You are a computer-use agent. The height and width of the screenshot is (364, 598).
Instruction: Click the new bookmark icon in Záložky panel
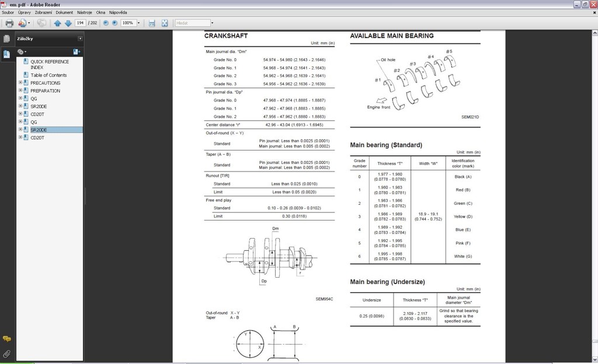(x=77, y=52)
